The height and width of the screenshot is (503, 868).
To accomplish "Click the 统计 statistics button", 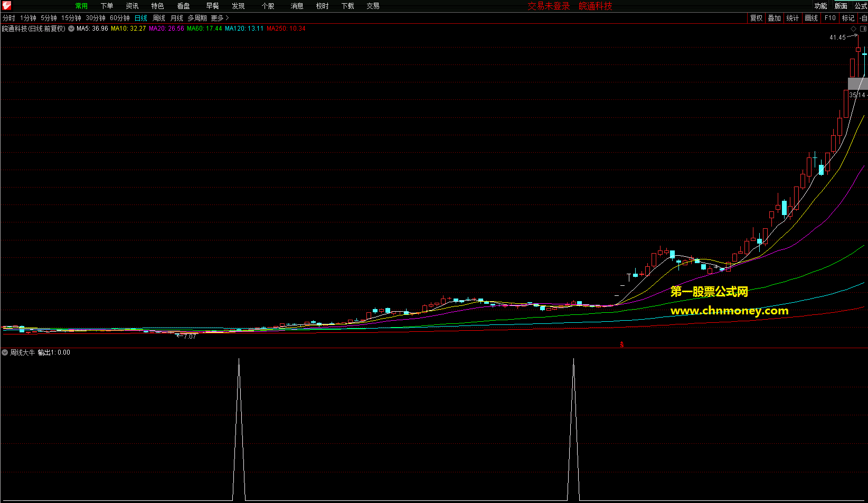I will point(792,18).
